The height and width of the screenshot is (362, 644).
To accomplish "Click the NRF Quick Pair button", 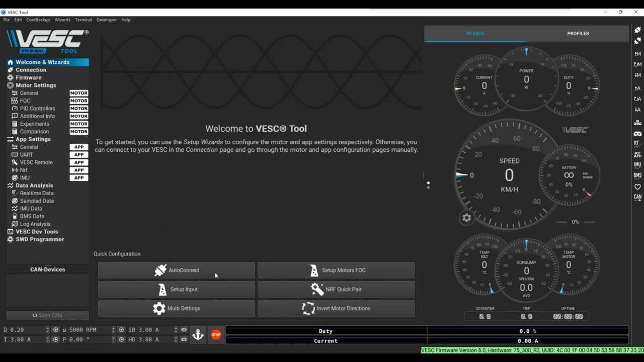I will 336,289.
